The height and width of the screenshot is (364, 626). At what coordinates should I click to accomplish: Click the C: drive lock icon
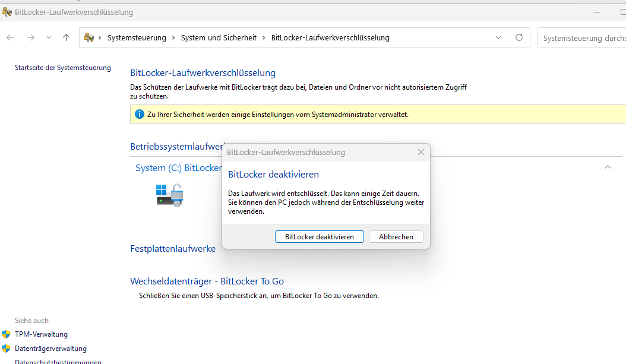[x=170, y=195]
